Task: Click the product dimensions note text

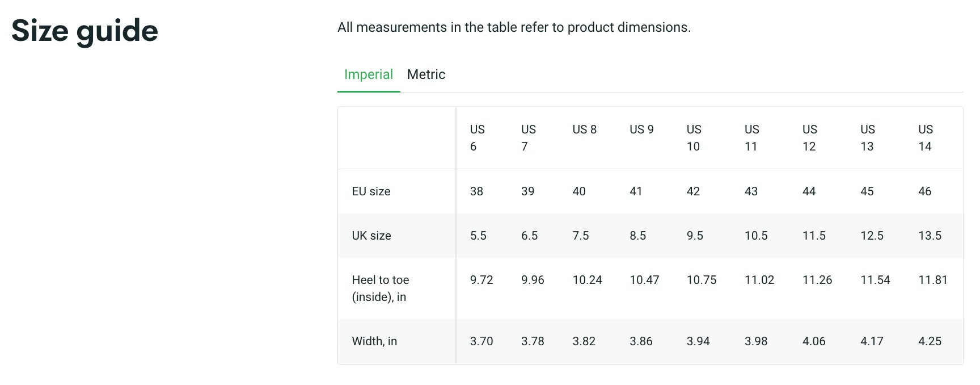Action: point(514,27)
